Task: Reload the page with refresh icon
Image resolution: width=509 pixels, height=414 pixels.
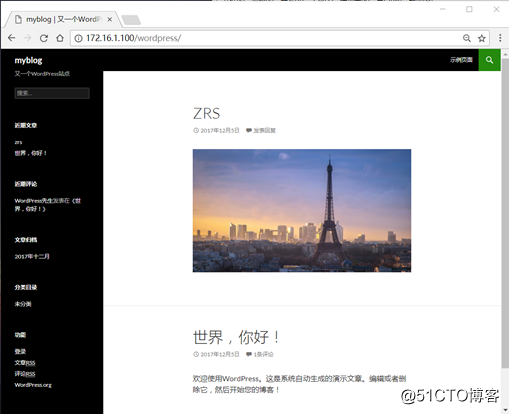Action: tap(44, 38)
